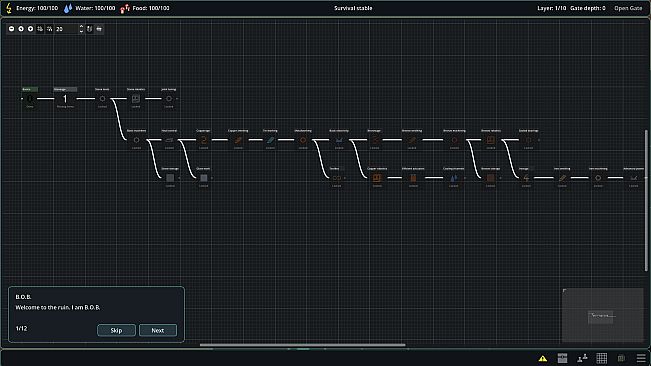Skip the B.O.B. tutorial dialog
The height and width of the screenshot is (366, 651).
click(x=116, y=330)
